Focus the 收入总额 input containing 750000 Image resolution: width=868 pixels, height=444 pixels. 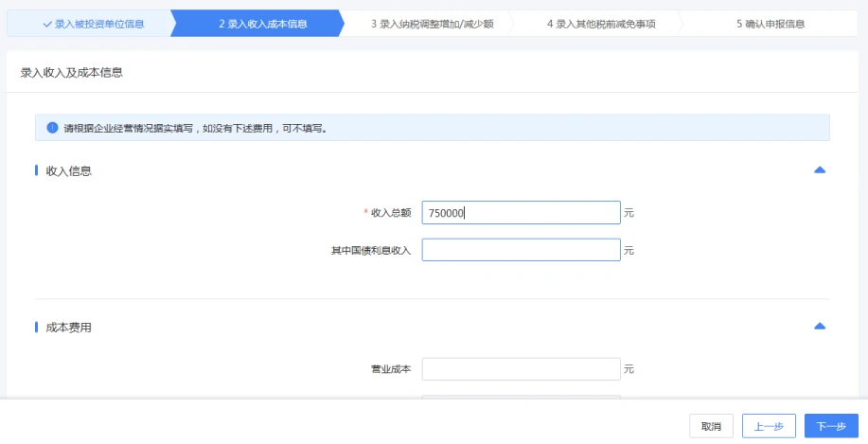point(521,213)
